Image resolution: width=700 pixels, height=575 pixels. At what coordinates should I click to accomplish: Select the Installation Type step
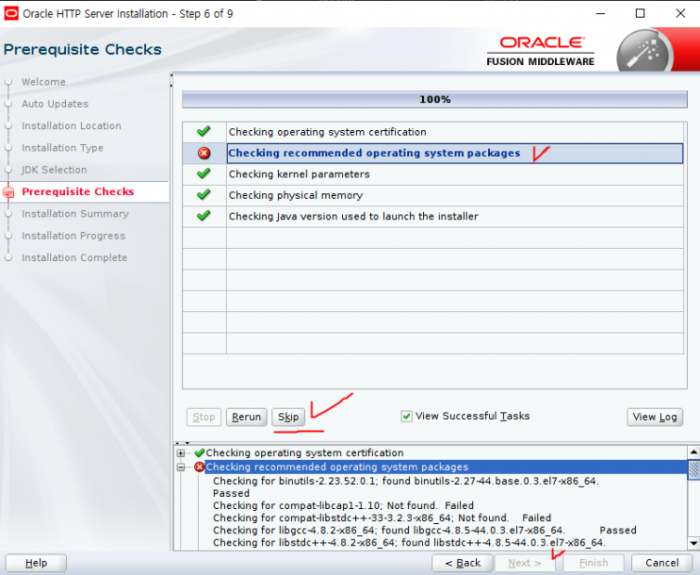click(62, 147)
